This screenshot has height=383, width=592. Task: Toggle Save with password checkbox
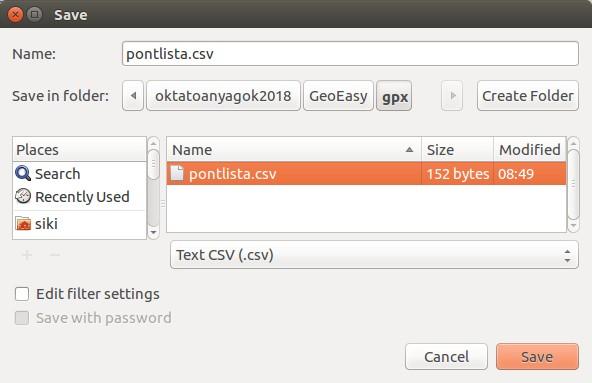point(22,318)
